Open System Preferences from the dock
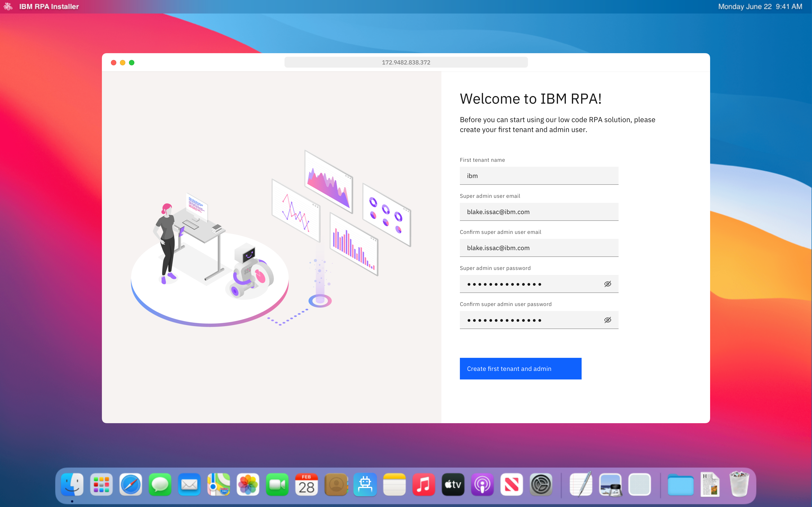This screenshot has height=507, width=812. point(541,484)
